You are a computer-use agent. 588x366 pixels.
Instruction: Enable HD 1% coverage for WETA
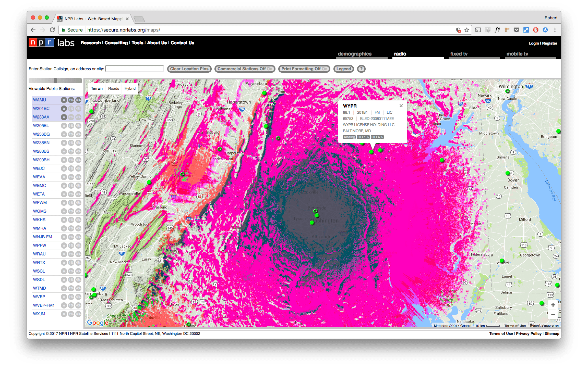pos(71,194)
